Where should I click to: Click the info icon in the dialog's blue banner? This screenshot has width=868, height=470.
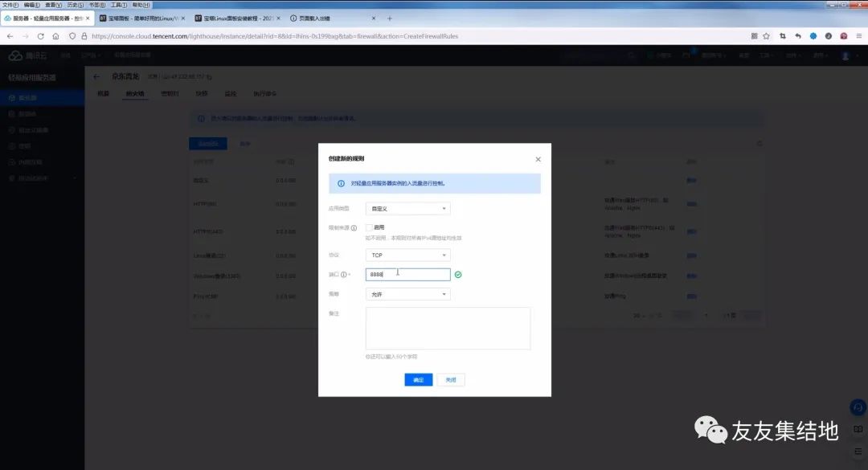click(341, 183)
